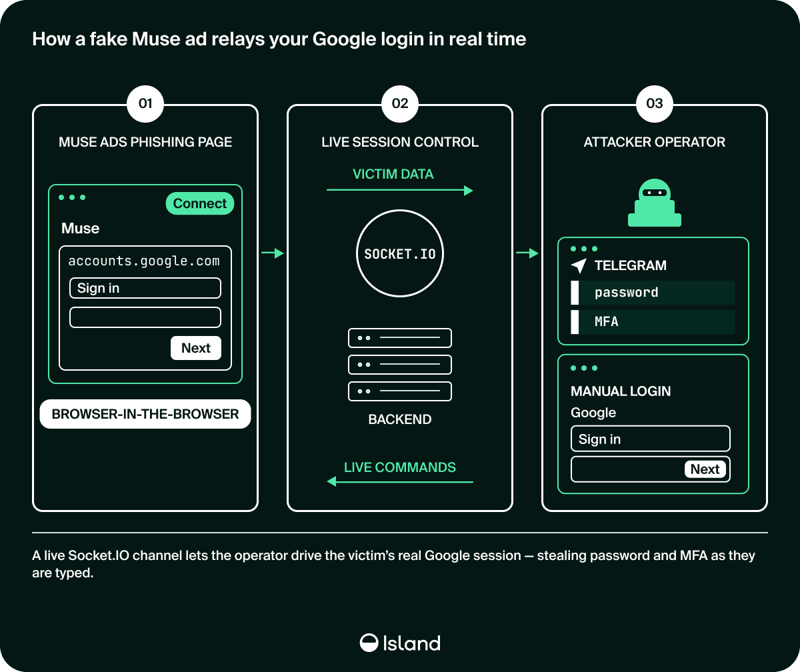Click the caption about the live Socket.IO channel
Screen dimensions: 800x672
(x=393, y=564)
